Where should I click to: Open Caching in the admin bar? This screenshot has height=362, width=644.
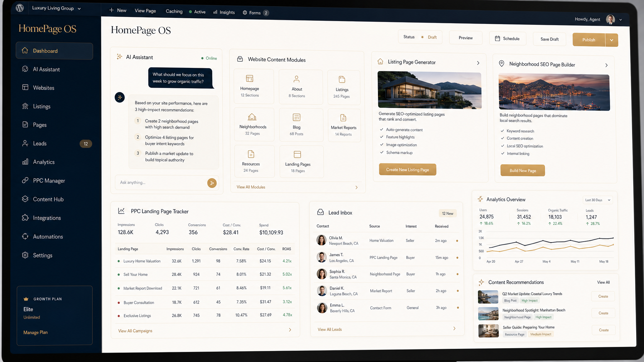tap(174, 11)
